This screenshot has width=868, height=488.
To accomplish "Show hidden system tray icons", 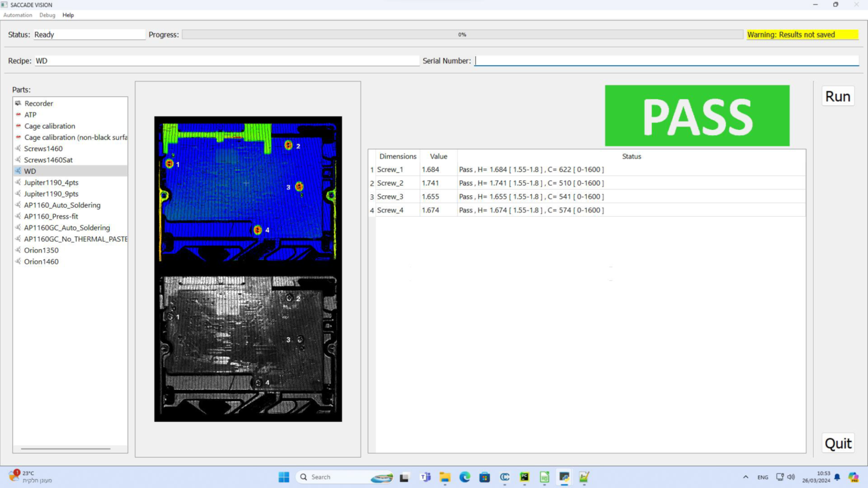I will click(746, 477).
